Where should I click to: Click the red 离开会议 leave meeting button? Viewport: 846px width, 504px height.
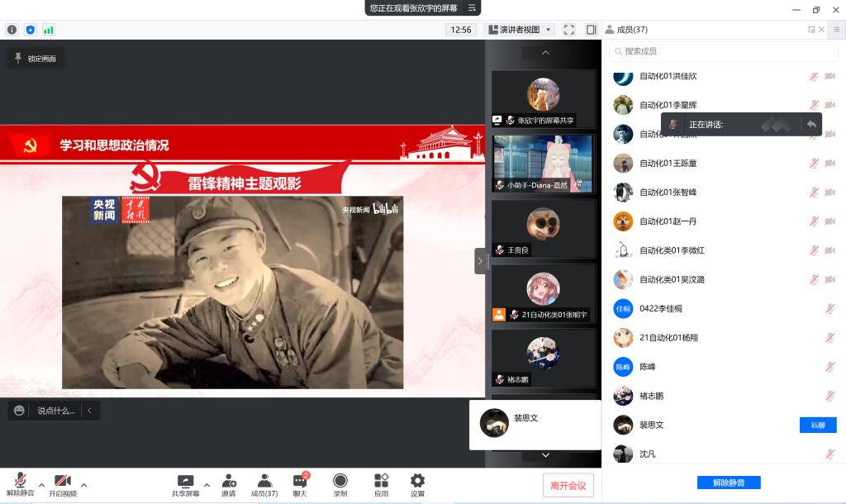point(568,486)
